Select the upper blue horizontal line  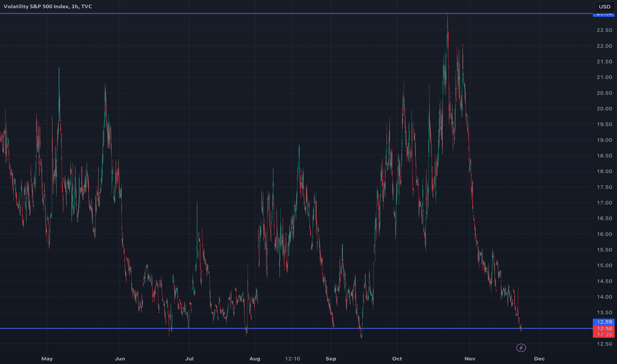click(x=296, y=13)
